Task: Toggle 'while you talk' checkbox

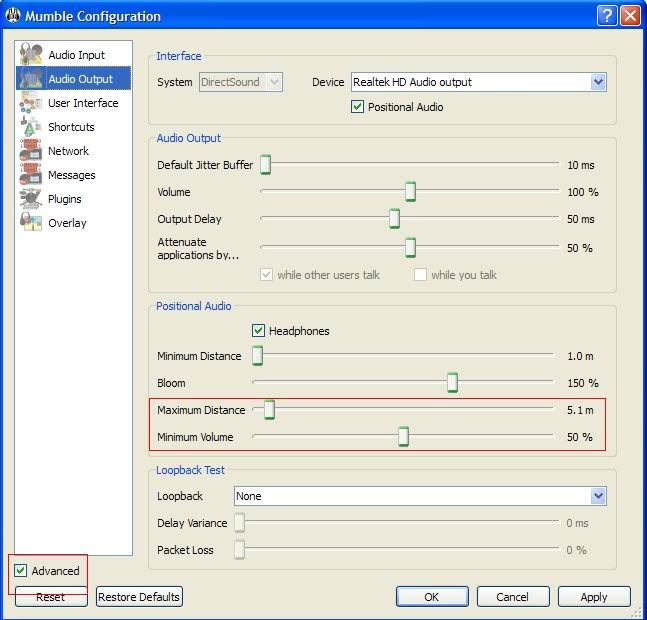Action: point(420,274)
